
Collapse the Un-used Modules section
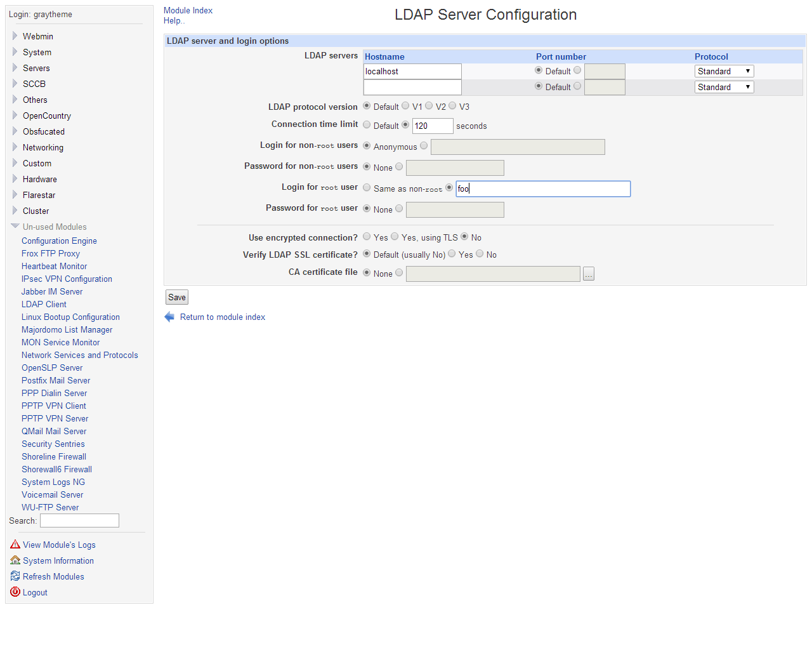(x=15, y=227)
